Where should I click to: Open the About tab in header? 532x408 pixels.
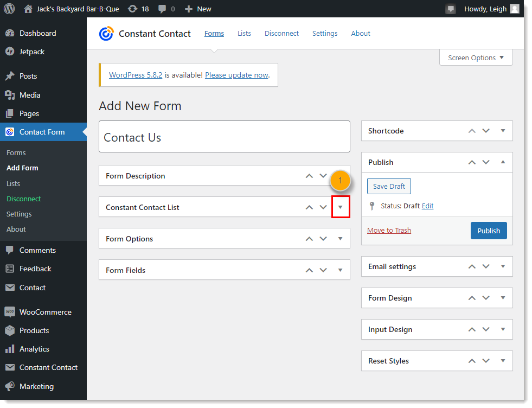360,33
